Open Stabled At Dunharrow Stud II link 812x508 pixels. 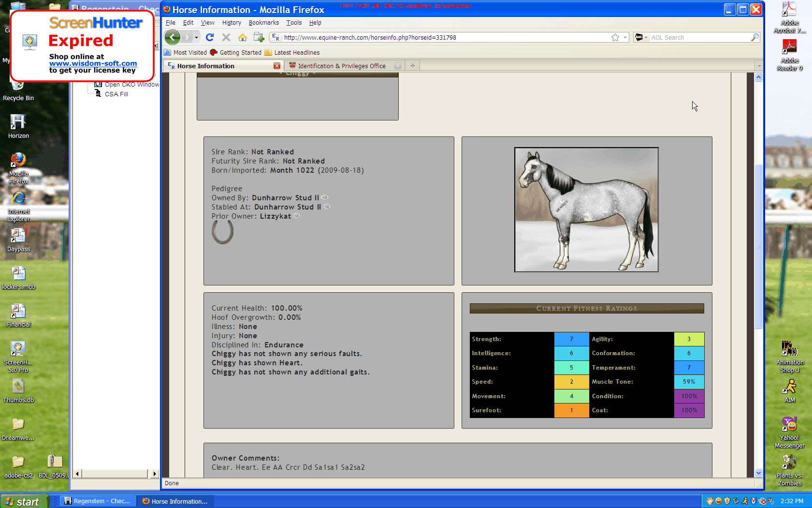click(288, 207)
